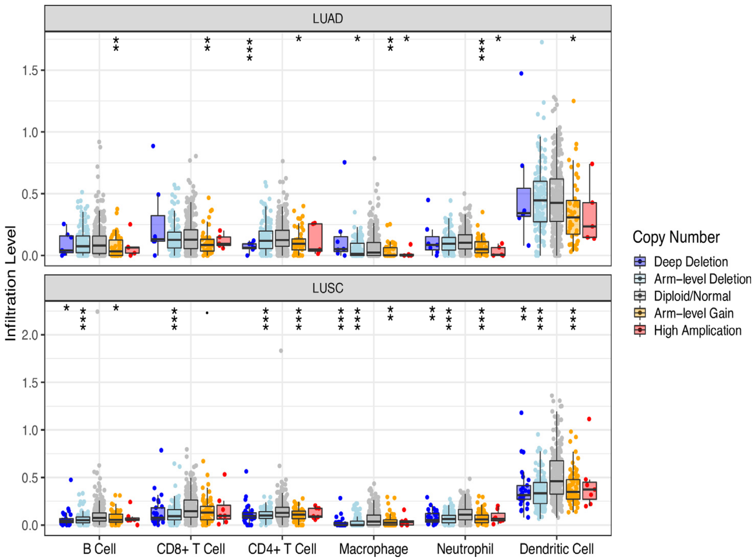Image resolution: width=756 pixels, height=559 pixels.
Task: Click the Deep Deletion legend text
Action: coord(691,262)
